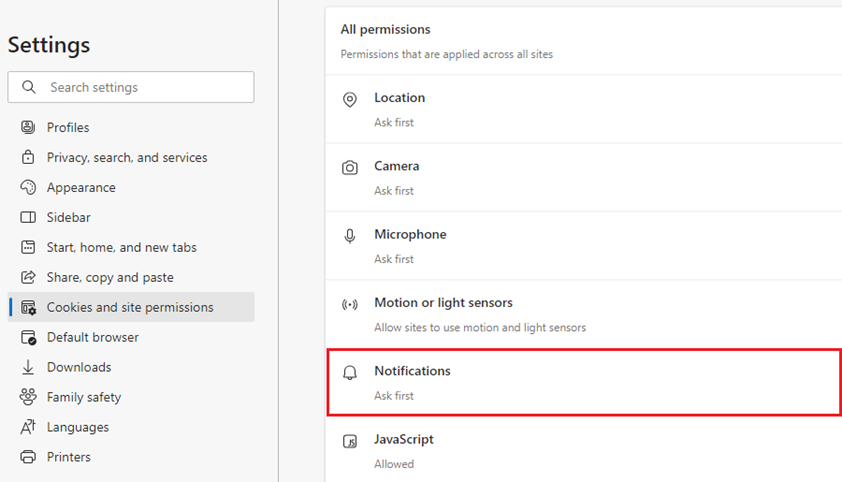Click the Share, copy and paste icon
The width and height of the screenshot is (842, 482).
28,277
